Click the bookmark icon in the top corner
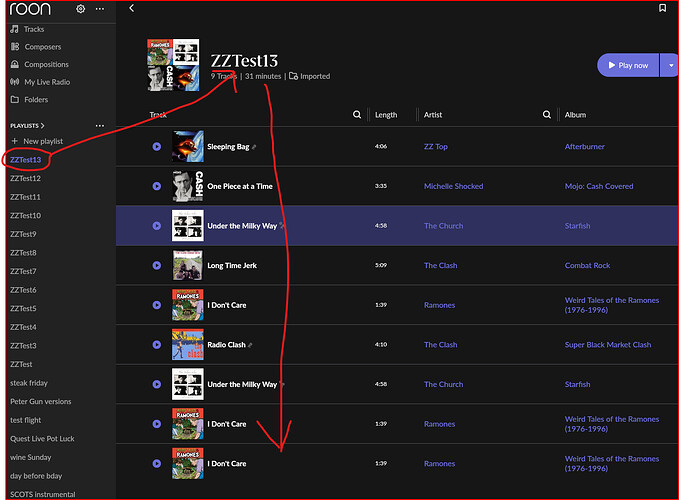Screen dimensions: 679x500 [x=662, y=8]
